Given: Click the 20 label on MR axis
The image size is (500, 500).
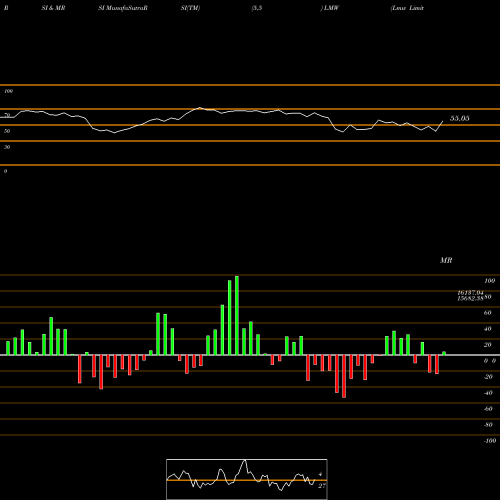Looking at the screenshot, I should click(488, 345).
